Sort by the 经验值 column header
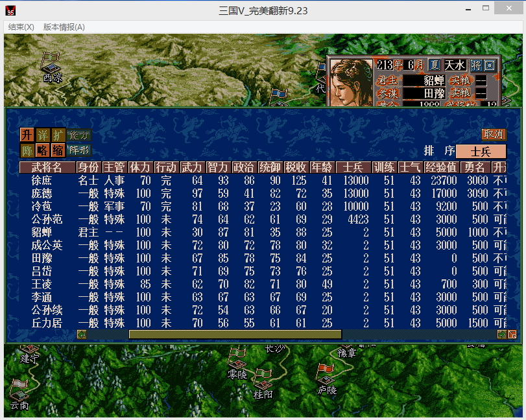 [441, 167]
